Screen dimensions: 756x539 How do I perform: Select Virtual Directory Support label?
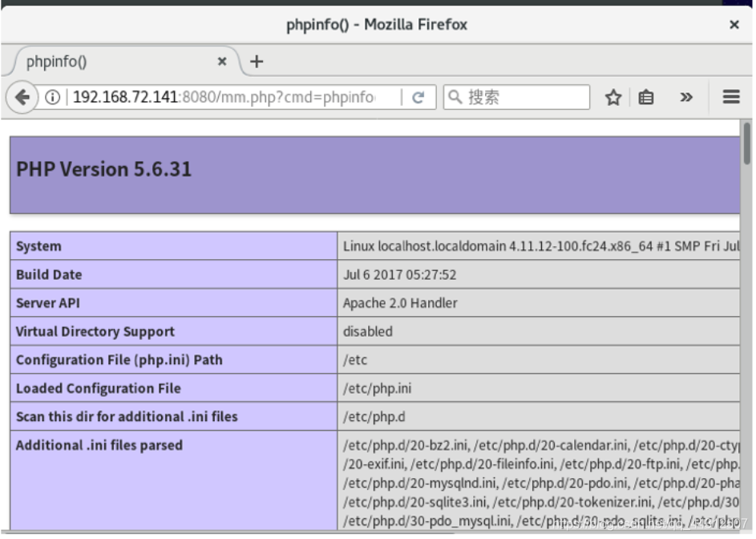click(x=95, y=331)
